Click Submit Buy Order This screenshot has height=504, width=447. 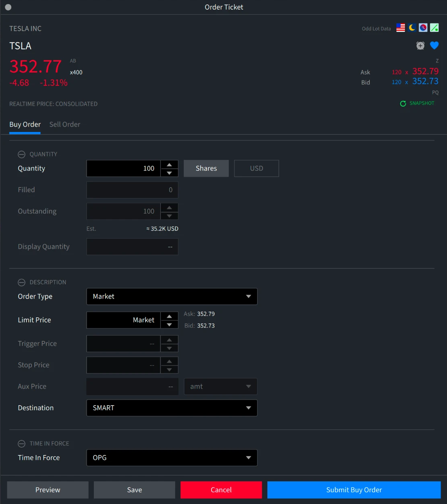354,490
